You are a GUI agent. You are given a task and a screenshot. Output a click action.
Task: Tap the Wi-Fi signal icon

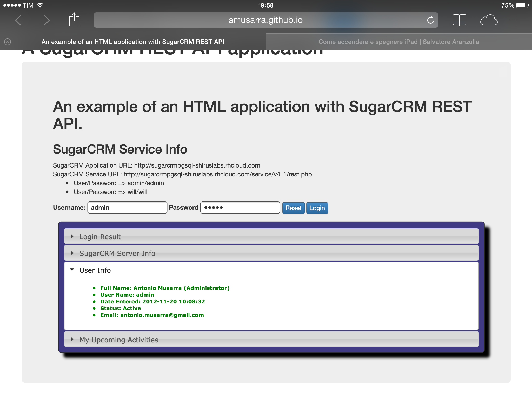tap(40, 5)
